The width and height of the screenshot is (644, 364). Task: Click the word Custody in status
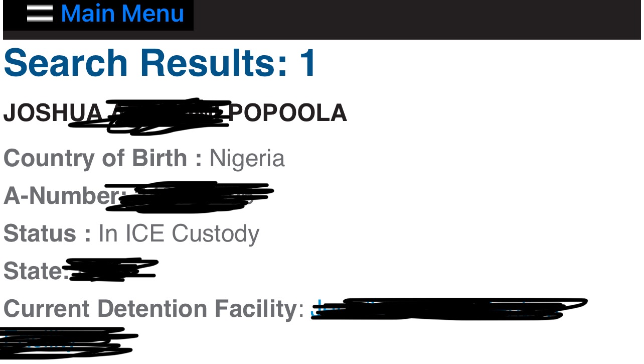216,233
